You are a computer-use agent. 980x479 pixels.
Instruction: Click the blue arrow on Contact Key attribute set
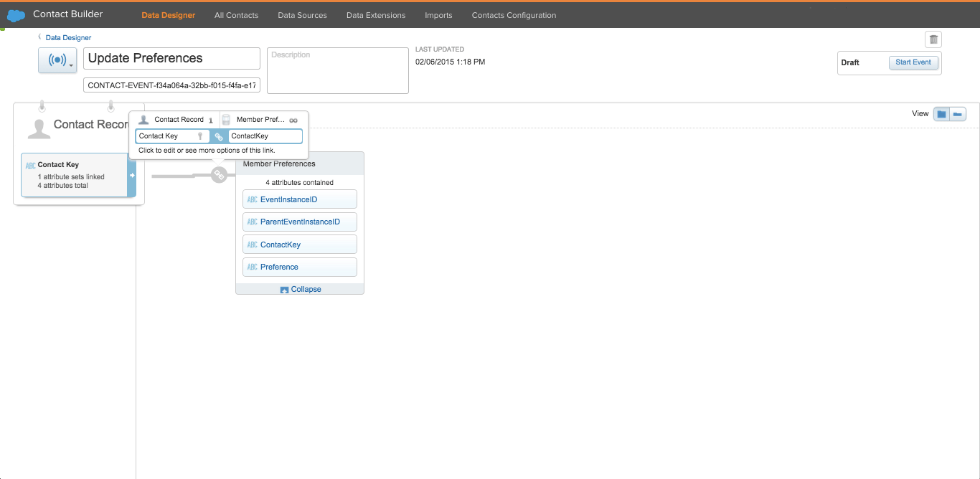click(132, 174)
